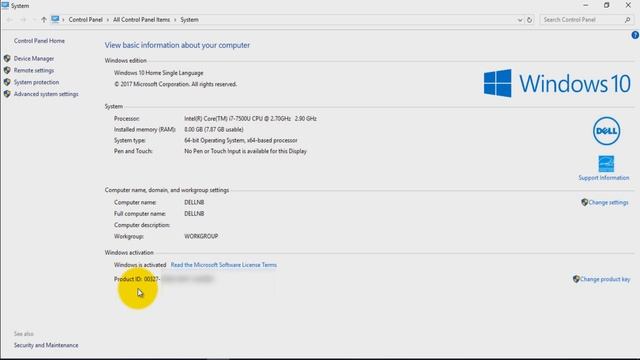Click Full computer name value DELLNB
Screen dimensions: 640x360
pyautogui.click(x=194, y=213)
